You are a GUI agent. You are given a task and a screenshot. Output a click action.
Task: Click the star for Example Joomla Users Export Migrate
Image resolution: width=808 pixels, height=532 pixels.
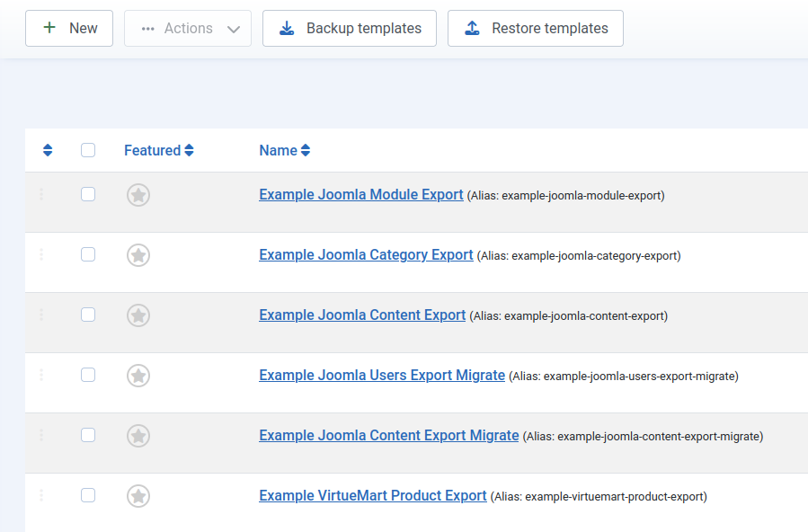(138, 375)
